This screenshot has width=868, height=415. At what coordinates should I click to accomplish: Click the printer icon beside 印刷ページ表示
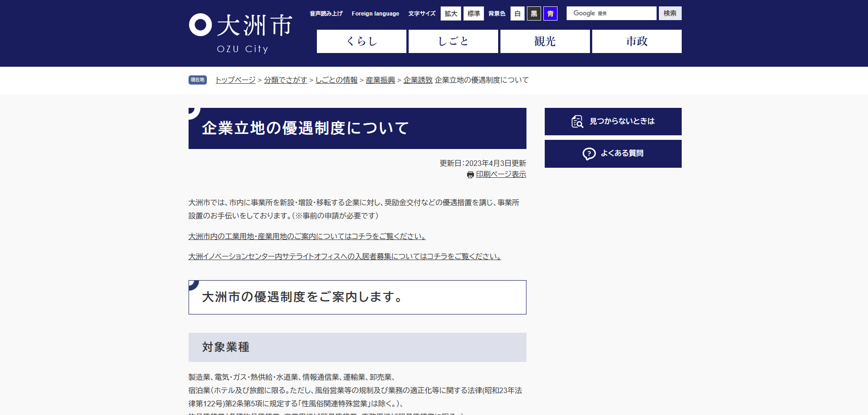click(470, 175)
